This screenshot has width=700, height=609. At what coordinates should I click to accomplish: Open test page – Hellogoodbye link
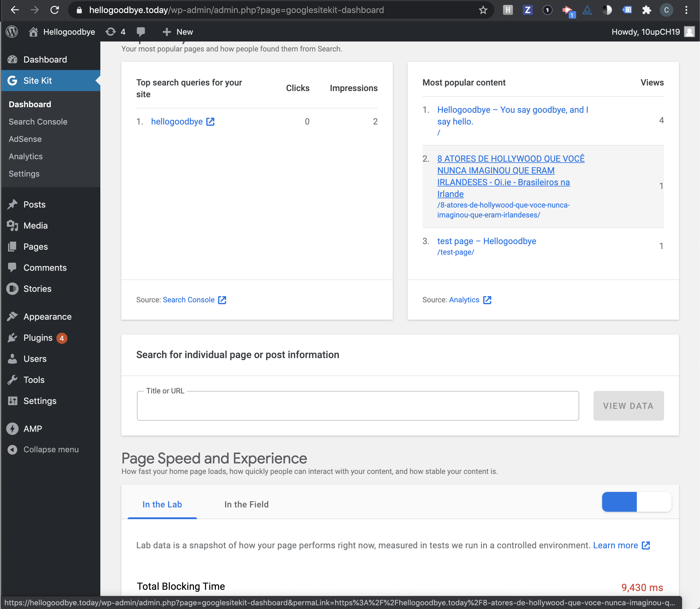[487, 241]
